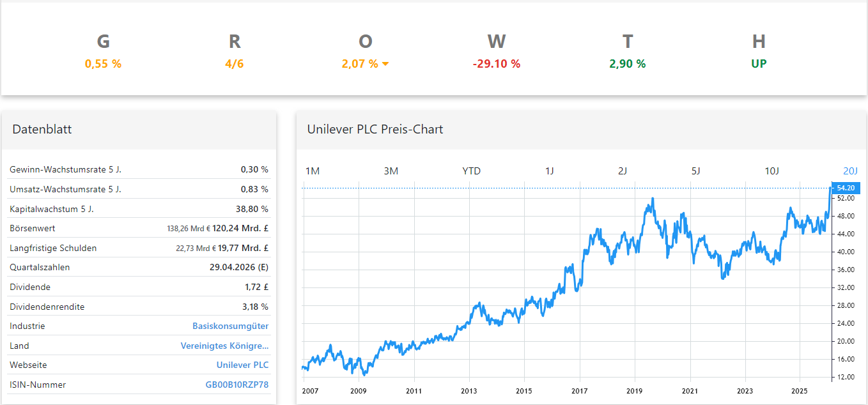
Task: Select the 3M chart range
Action: [391, 171]
